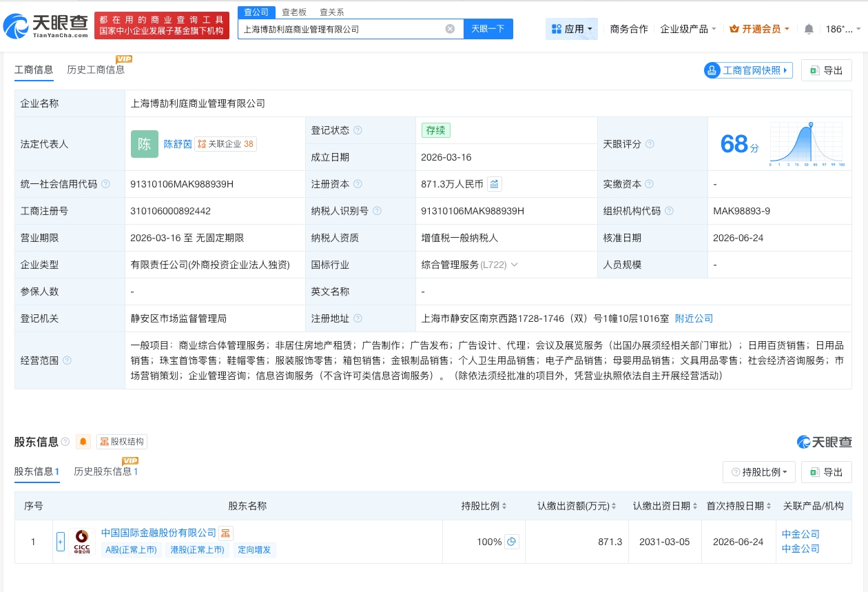This screenshot has width=868, height=592.
Task: Select the 股东信息 1 tab
Action: [37, 472]
